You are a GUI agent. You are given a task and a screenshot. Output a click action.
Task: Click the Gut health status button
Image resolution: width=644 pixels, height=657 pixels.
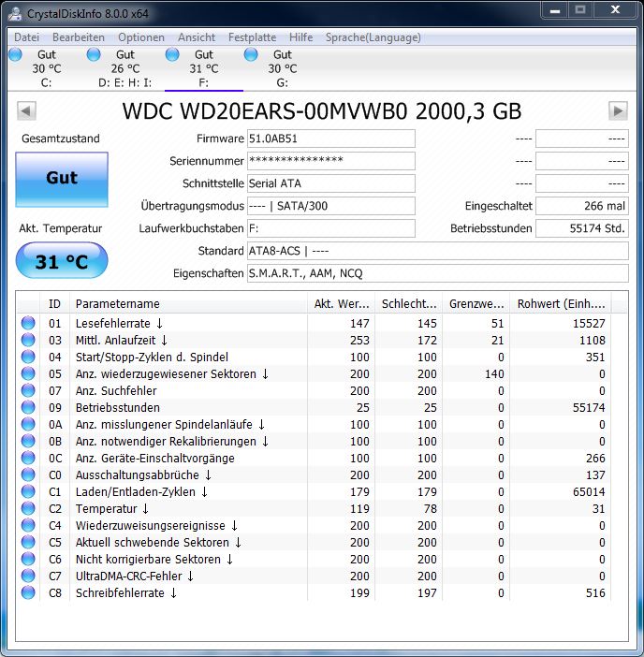tap(62, 180)
